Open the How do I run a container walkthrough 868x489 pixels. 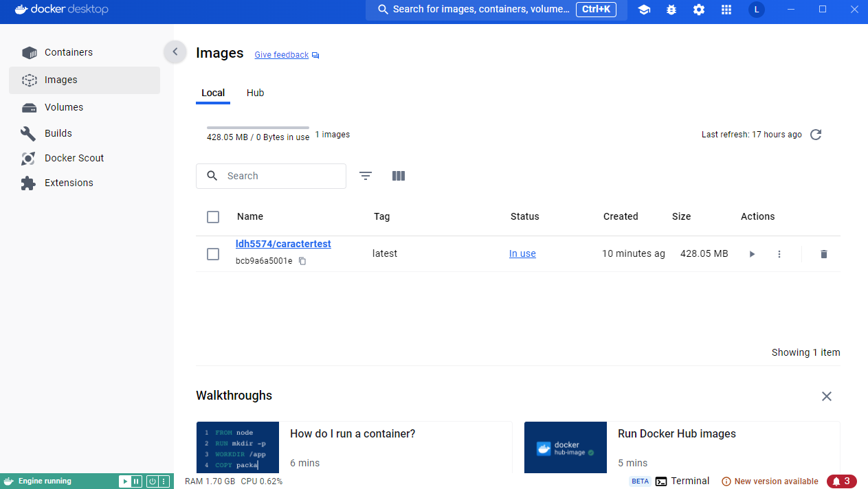click(x=354, y=447)
